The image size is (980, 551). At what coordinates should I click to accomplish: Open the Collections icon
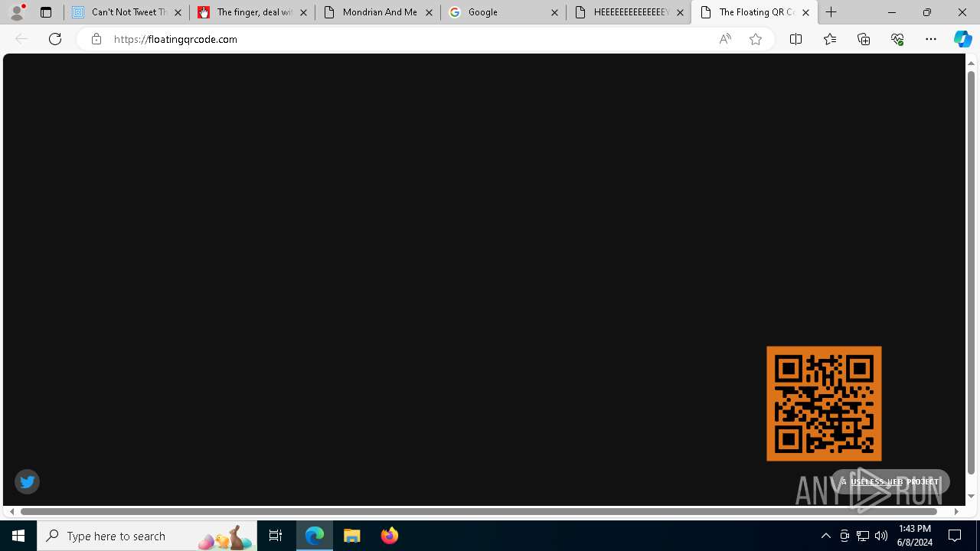[864, 39]
